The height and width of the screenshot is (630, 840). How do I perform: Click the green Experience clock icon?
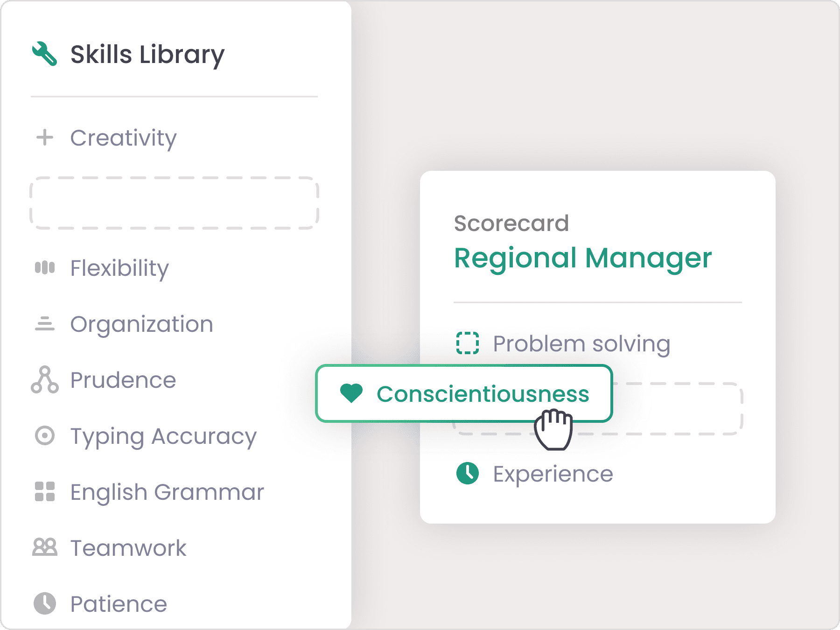[467, 474]
